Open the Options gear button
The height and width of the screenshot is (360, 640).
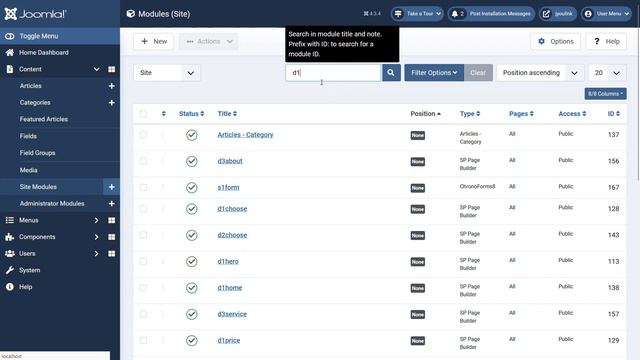pyautogui.click(x=555, y=41)
